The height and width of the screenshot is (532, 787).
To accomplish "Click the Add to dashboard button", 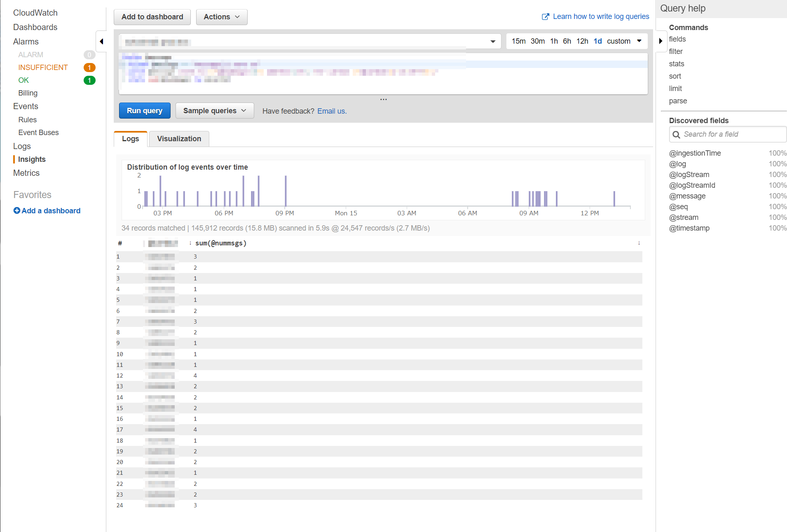I will 152,17.
